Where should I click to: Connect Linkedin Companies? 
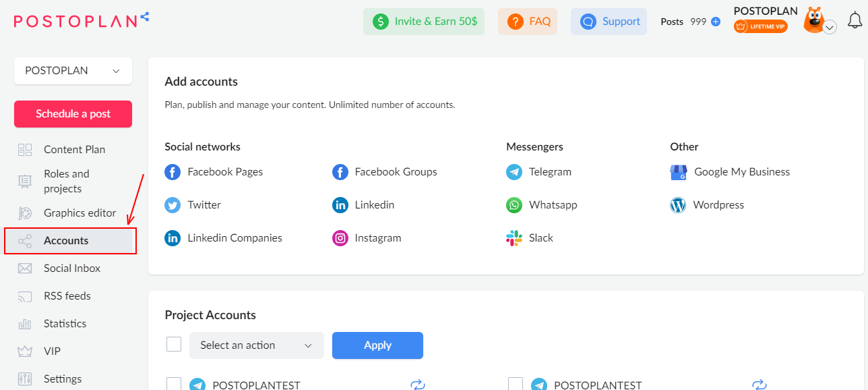223,238
